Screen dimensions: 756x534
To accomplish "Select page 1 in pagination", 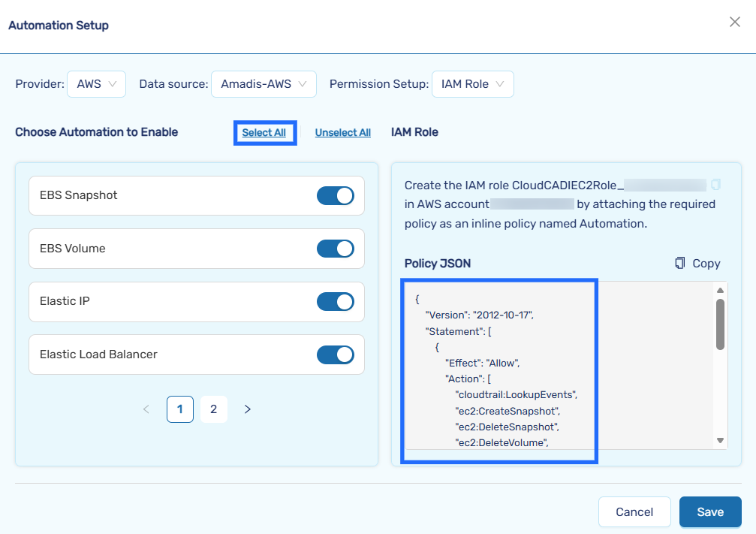I will tap(179, 409).
